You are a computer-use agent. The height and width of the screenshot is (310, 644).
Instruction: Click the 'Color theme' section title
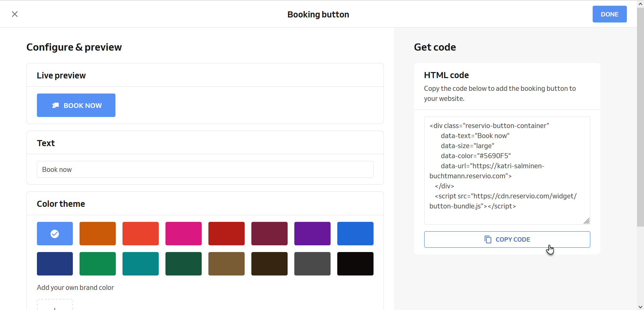pyautogui.click(x=61, y=204)
